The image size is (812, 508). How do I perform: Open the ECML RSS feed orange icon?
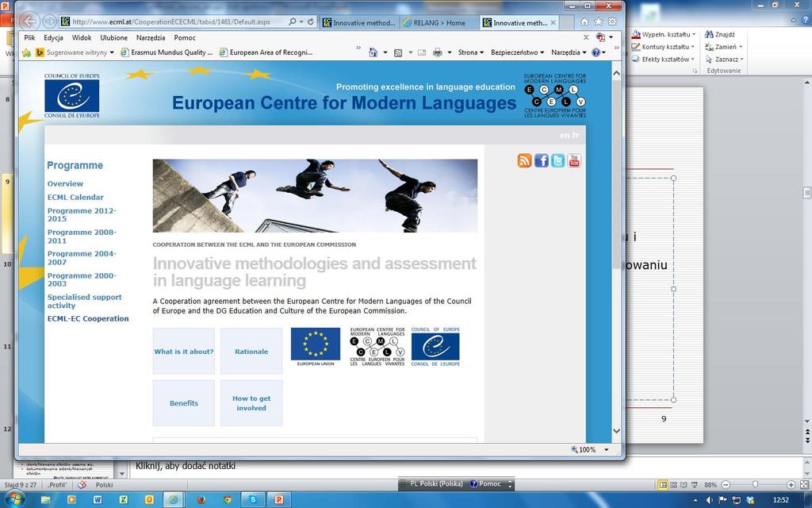pyautogui.click(x=525, y=160)
